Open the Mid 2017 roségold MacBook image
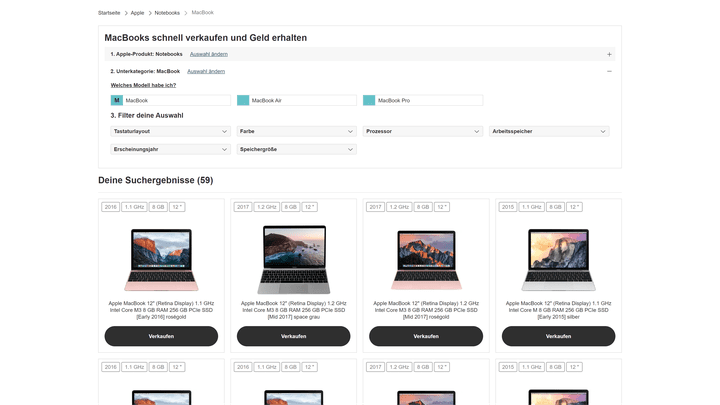 426,260
